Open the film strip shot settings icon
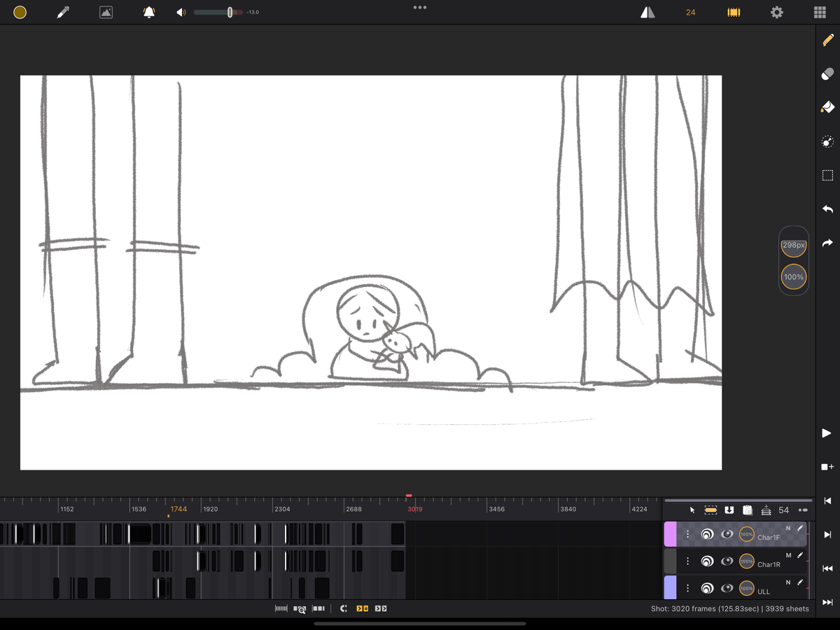Screen dimensions: 840x630 click(734, 12)
